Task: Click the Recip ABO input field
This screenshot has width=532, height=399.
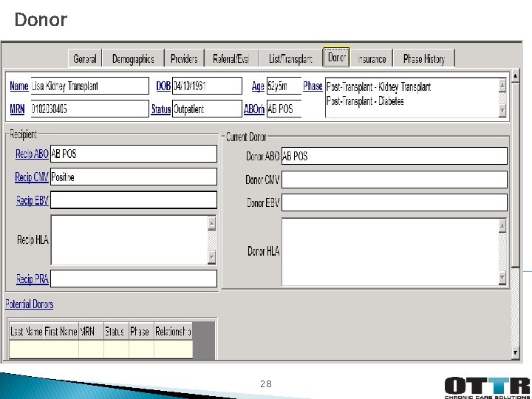Action: (x=133, y=154)
